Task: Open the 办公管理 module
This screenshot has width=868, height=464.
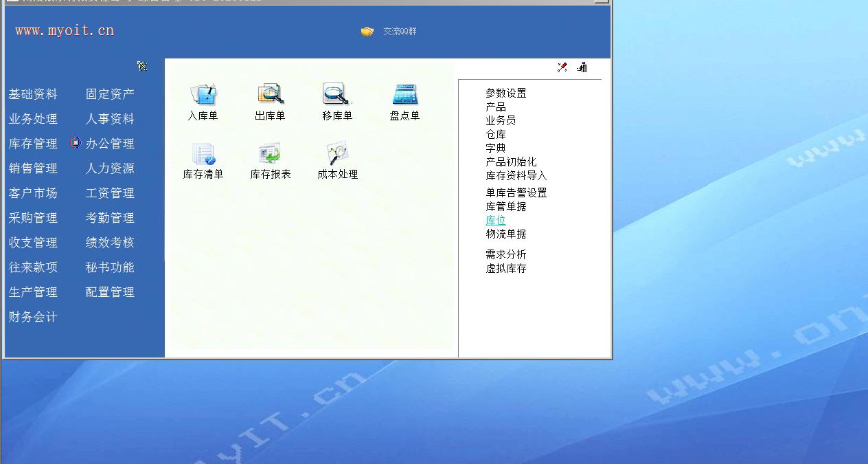Action: [x=110, y=144]
